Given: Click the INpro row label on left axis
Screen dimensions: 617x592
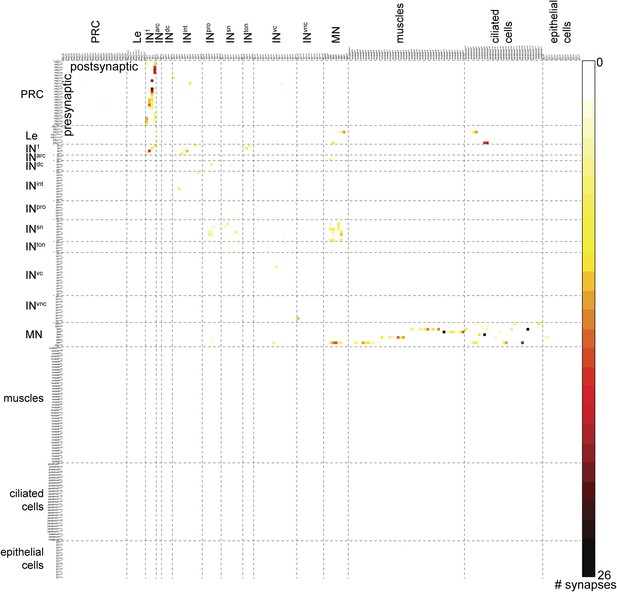Looking at the screenshot, I should (36, 208).
